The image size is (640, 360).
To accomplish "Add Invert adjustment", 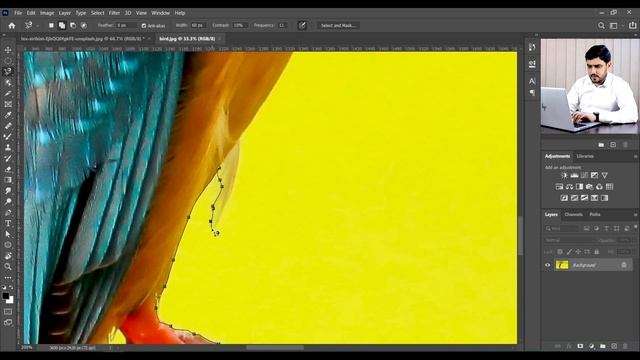I will pyautogui.click(x=564, y=198).
